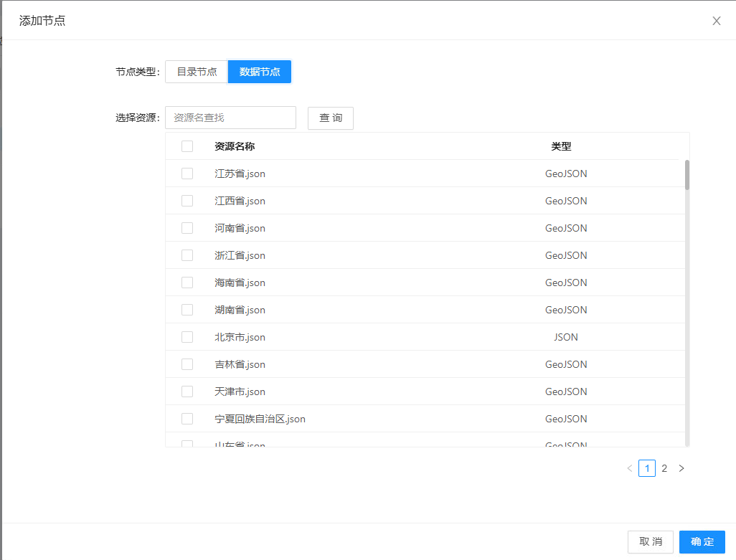
Task: Go to page 2 of results
Action: pyautogui.click(x=664, y=468)
